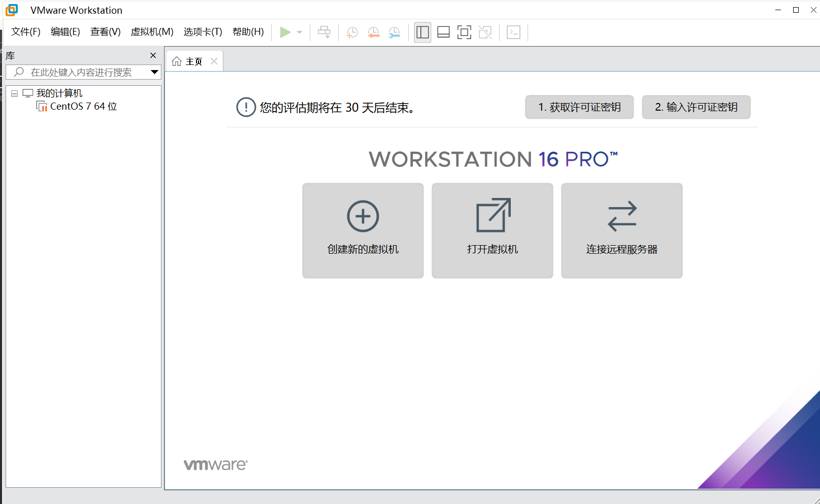This screenshot has height=504, width=820.
Task: Open the library search filter dropdown arrow
Action: point(154,72)
